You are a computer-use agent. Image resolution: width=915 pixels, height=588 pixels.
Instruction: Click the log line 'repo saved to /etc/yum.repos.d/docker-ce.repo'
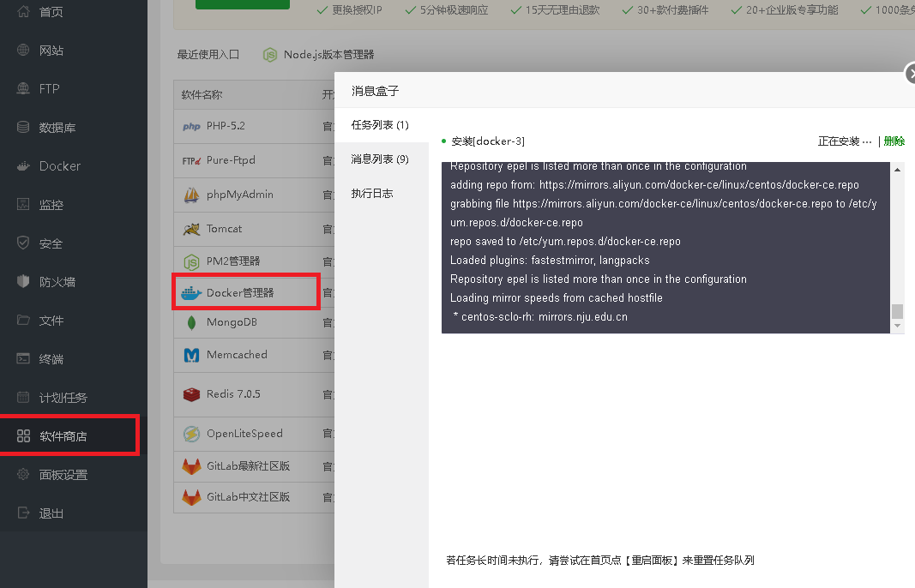click(x=565, y=242)
